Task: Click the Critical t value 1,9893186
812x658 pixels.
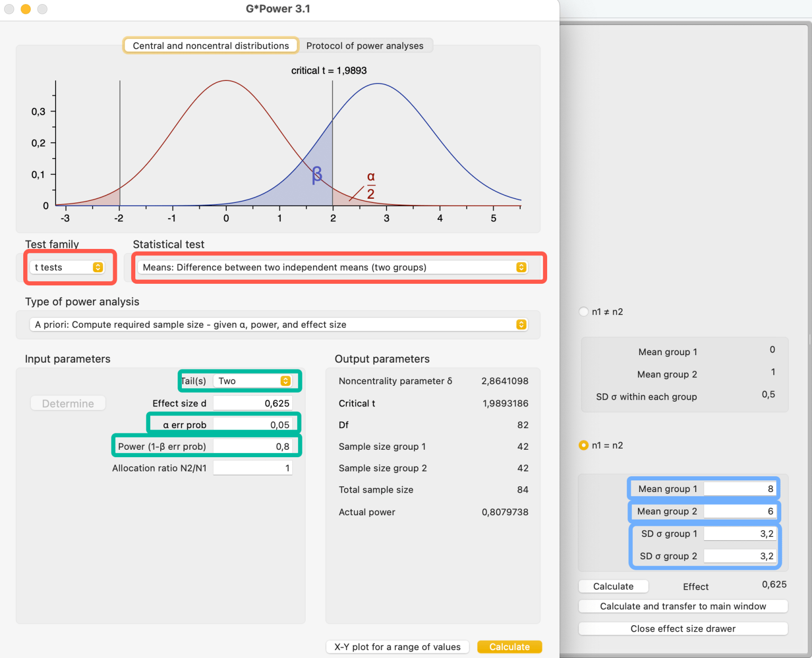Action: click(505, 403)
